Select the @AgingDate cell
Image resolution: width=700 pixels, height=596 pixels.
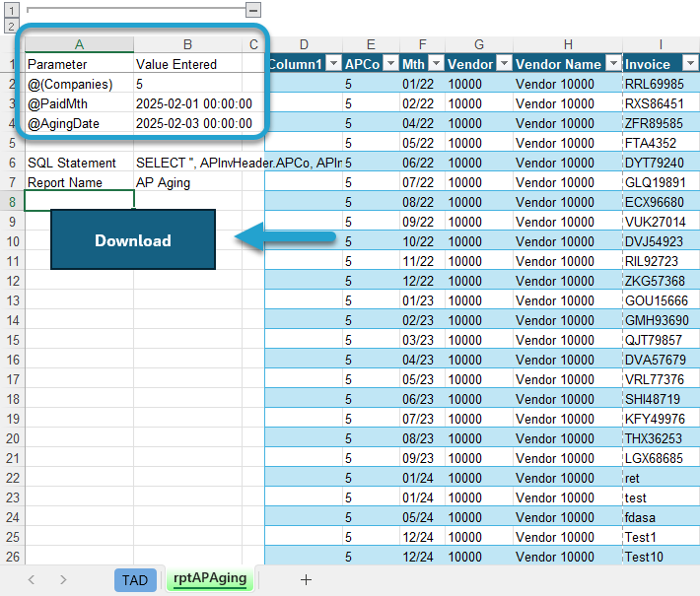pos(79,123)
